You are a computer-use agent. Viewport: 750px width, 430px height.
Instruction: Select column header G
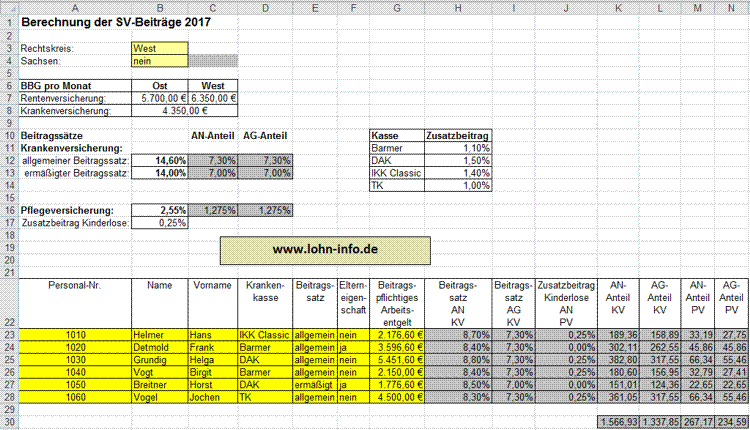(x=397, y=8)
